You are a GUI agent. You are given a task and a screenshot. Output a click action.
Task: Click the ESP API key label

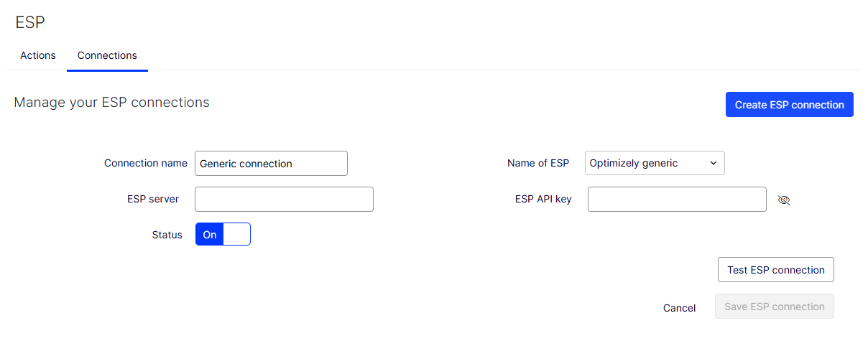(543, 199)
